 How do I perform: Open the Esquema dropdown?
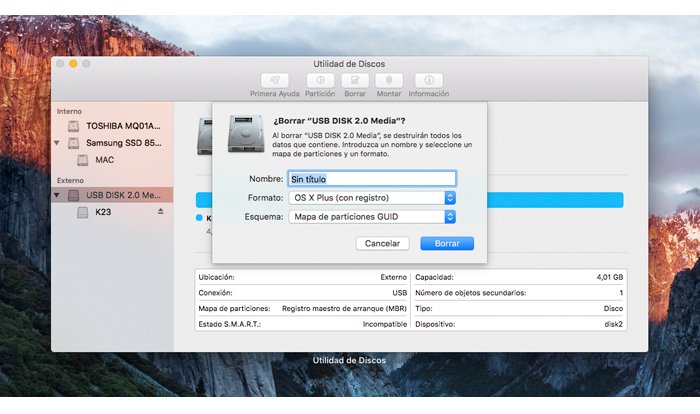[x=372, y=217]
